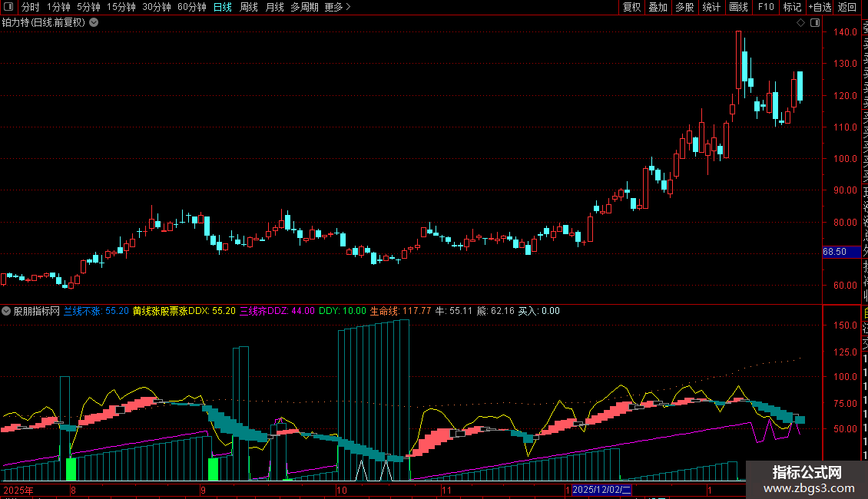Click the DDY: 10.00 indicator value
Screen dimensions: 868x499
(x=342, y=312)
